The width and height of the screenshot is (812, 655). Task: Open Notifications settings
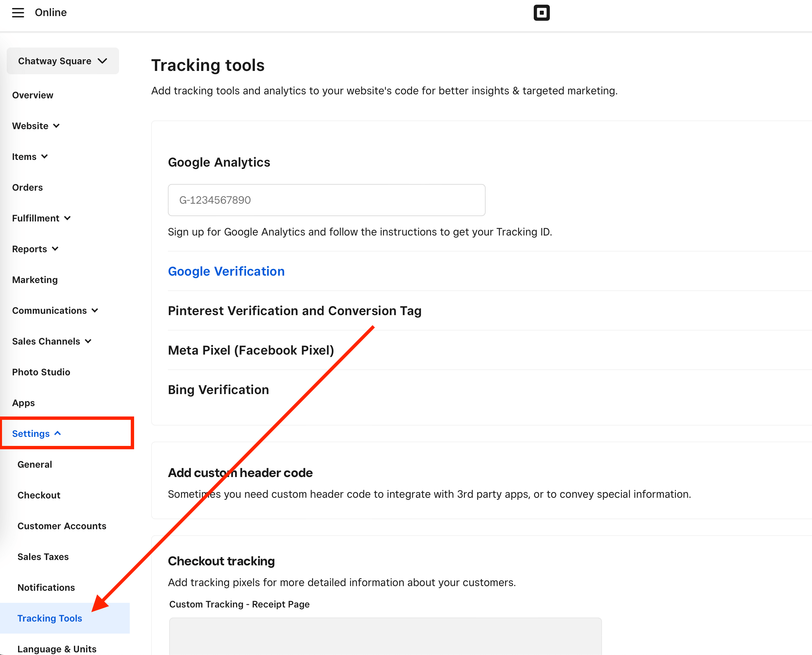(46, 587)
